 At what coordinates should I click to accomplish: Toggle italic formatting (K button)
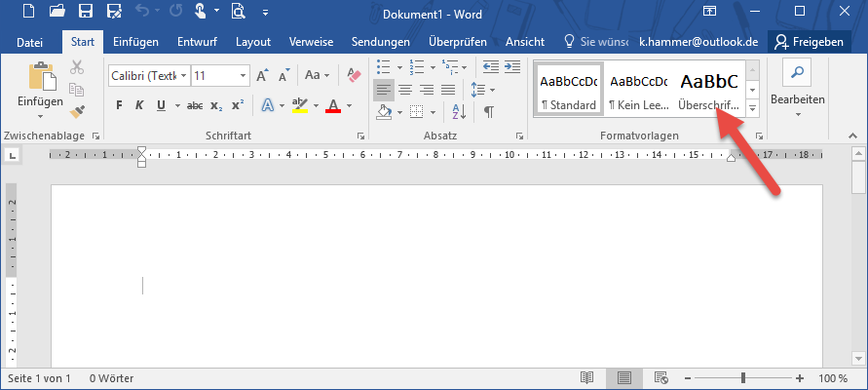140,105
